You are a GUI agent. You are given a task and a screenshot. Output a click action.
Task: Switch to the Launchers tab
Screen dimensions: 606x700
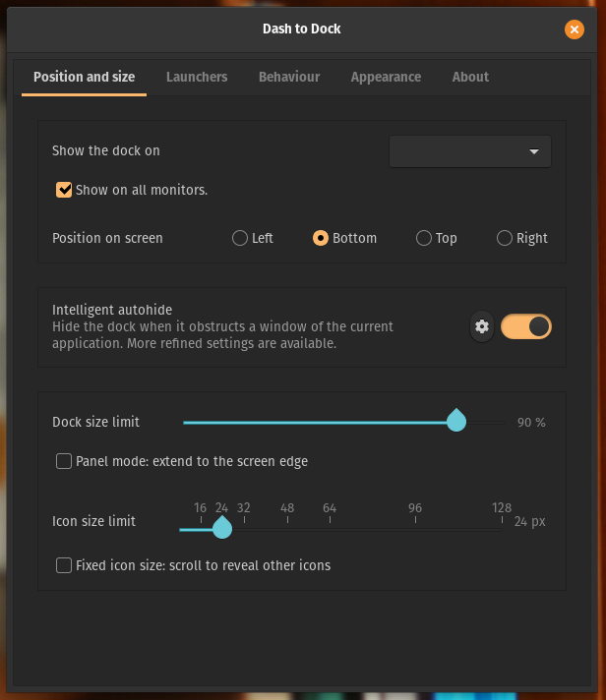click(x=197, y=77)
